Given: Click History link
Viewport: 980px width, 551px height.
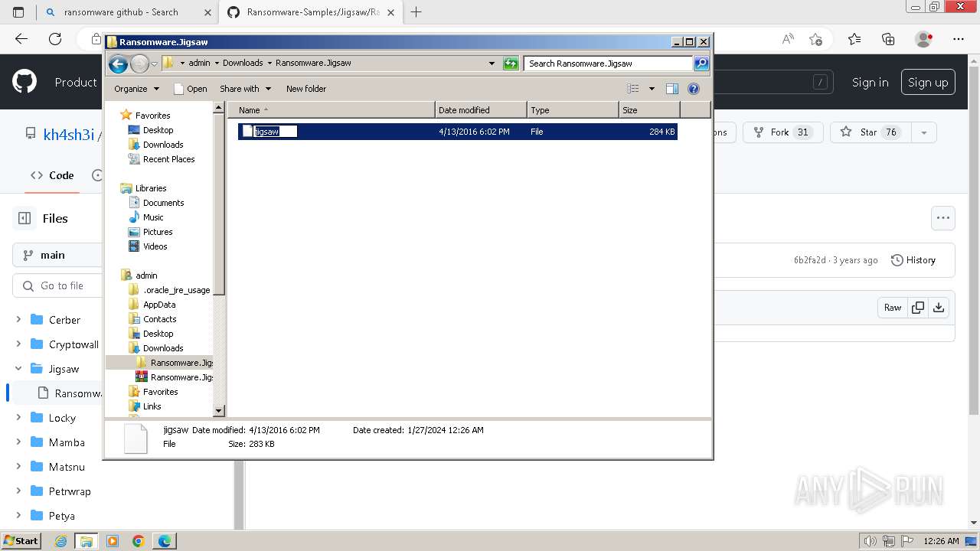Looking at the screenshot, I should click(x=913, y=260).
